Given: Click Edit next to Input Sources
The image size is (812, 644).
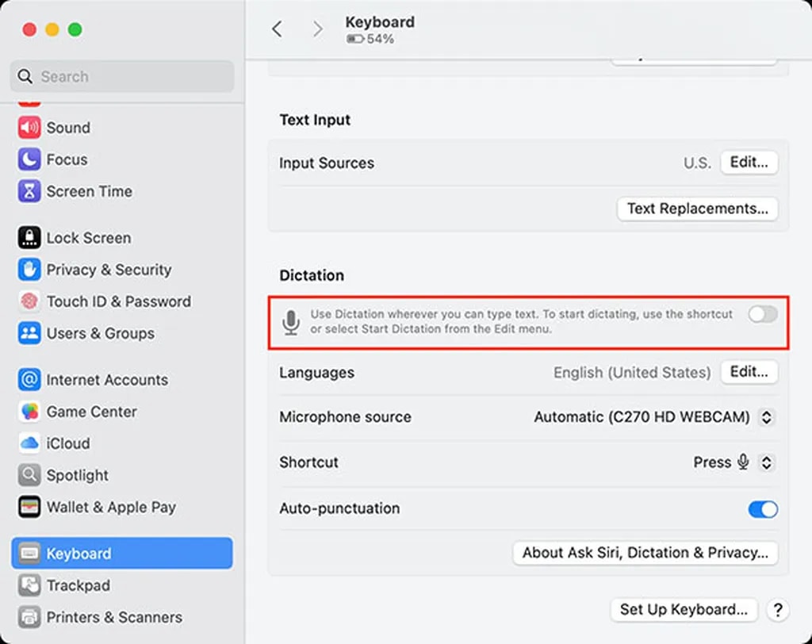Looking at the screenshot, I should point(749,163).
